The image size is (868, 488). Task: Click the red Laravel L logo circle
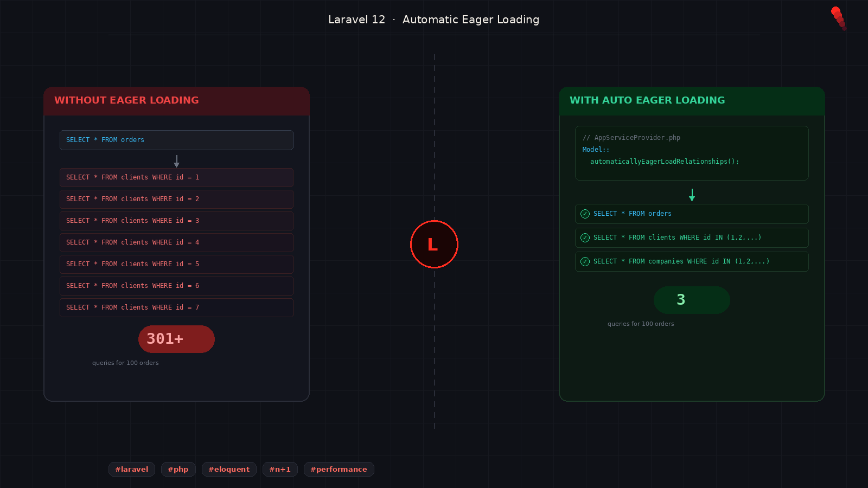pos(434,244)
